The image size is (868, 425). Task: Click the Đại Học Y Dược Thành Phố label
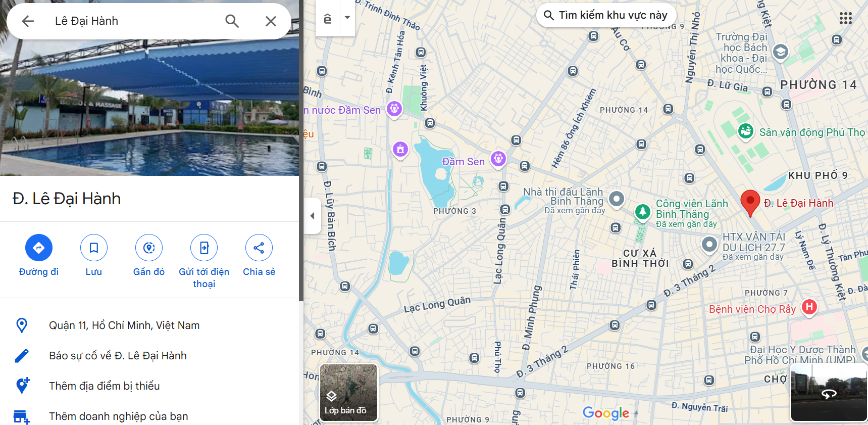801,355
